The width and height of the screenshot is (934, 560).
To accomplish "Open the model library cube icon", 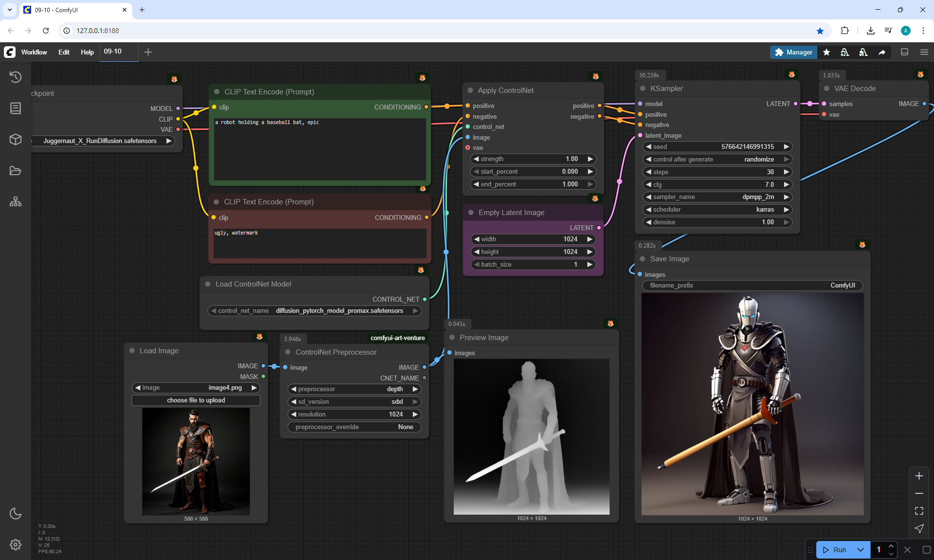I will [16, 139].
